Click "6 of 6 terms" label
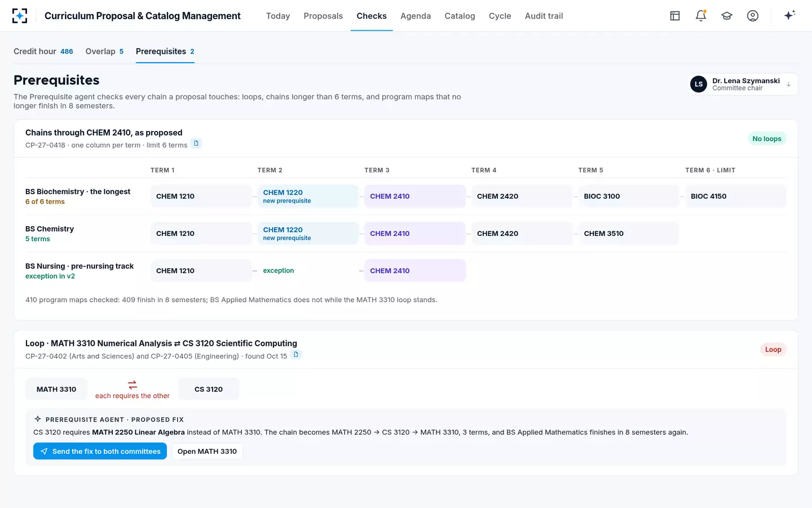The height and width of the screenshot is (508, 812). click(x=45, y=202)
